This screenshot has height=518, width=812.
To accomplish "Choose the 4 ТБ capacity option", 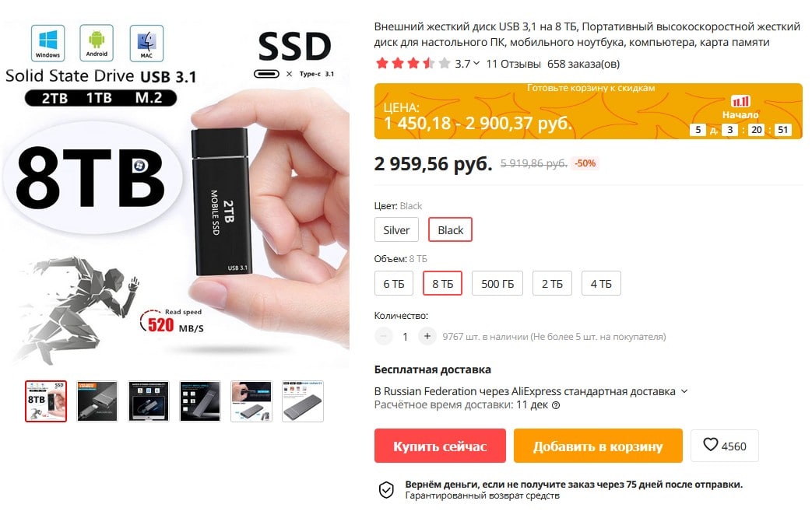I will pyautogui.click(x=601, y=284).
